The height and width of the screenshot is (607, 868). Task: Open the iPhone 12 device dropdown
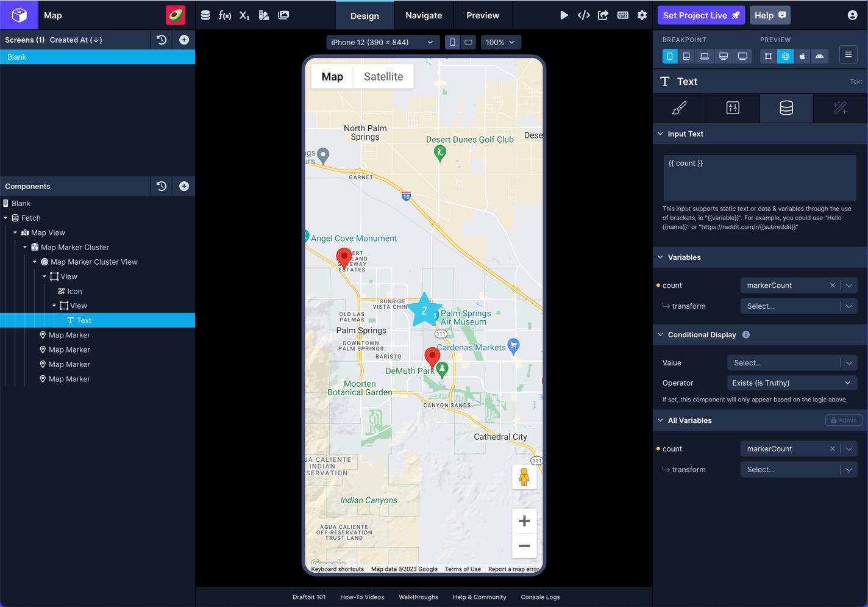click(382, 42)
